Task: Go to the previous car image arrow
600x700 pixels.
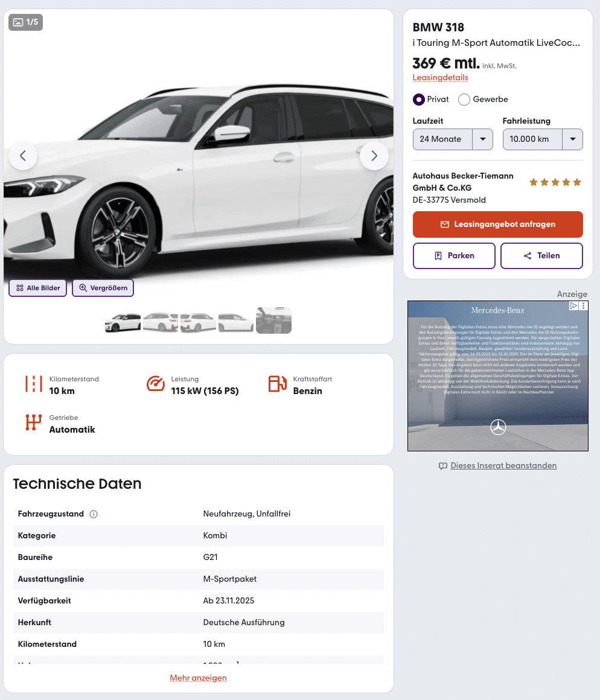Action: 23,156
